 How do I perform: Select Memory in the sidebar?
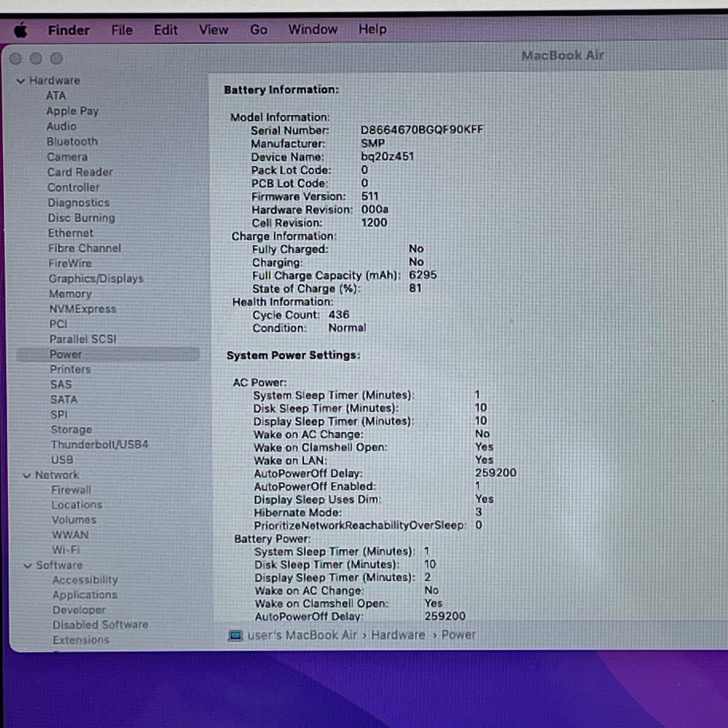70,294
